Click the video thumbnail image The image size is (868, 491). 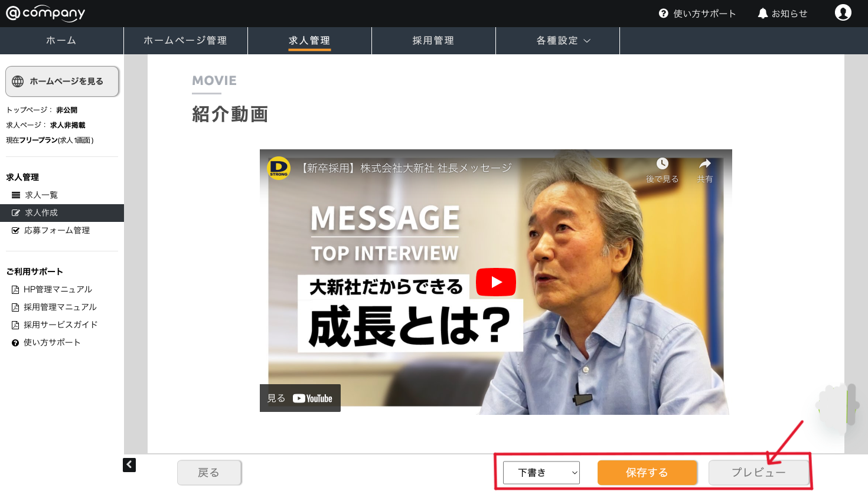pyautogui.click(x=496, y=282)
